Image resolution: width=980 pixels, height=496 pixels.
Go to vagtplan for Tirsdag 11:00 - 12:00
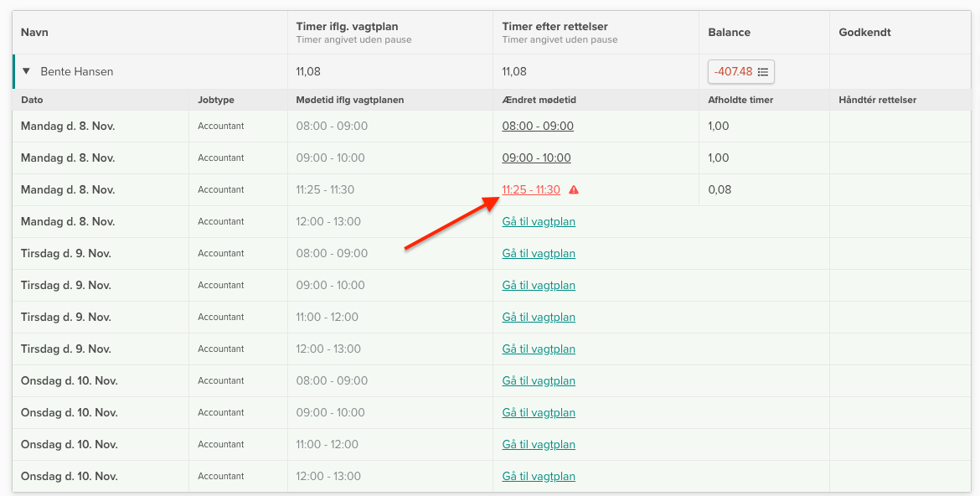coord(539,317)
